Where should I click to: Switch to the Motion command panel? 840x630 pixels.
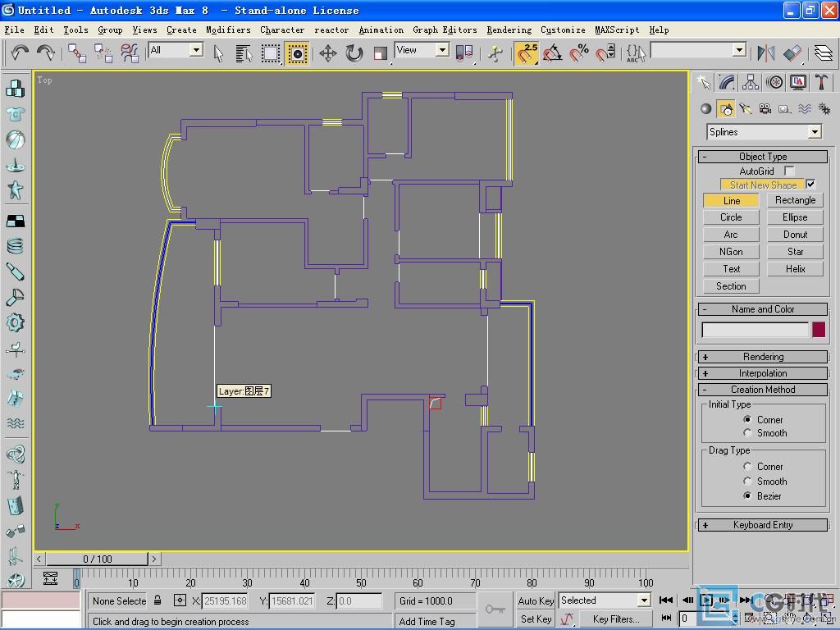774,82
